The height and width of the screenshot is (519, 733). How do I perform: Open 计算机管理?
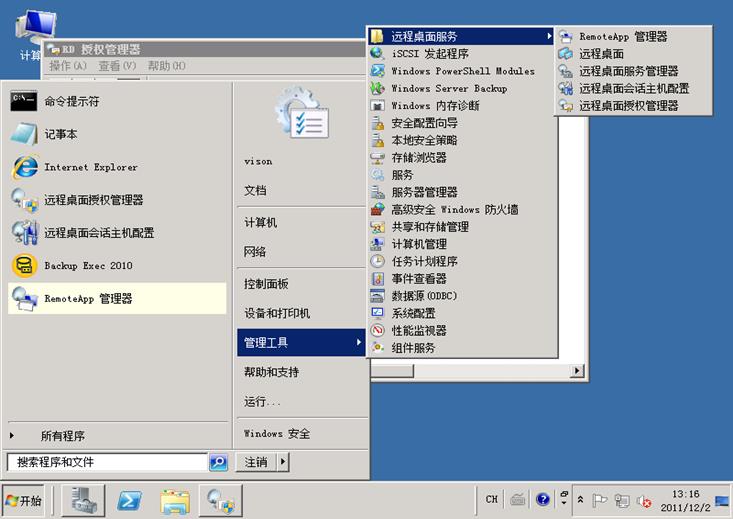(462, 244)
